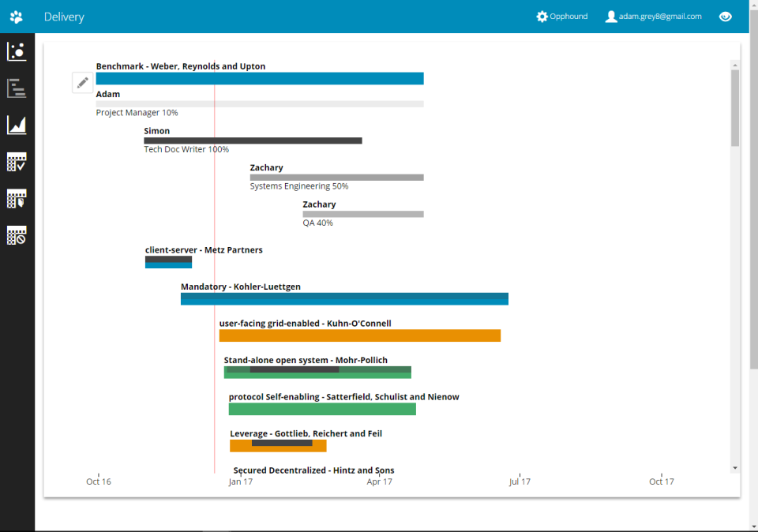The height and width of the screenshot is (532, 758).
Task: Open the calendar checkmark view in sidebar
Action: 17,162
